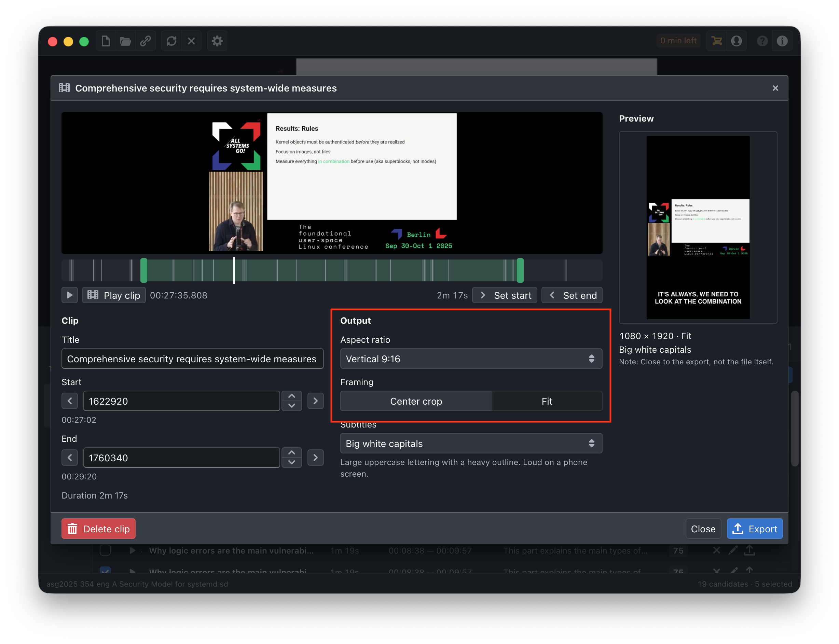Open the Subtitles style dropdown
Image resolution: width=839 pixels, height=644 pixels.
[471, 444]
